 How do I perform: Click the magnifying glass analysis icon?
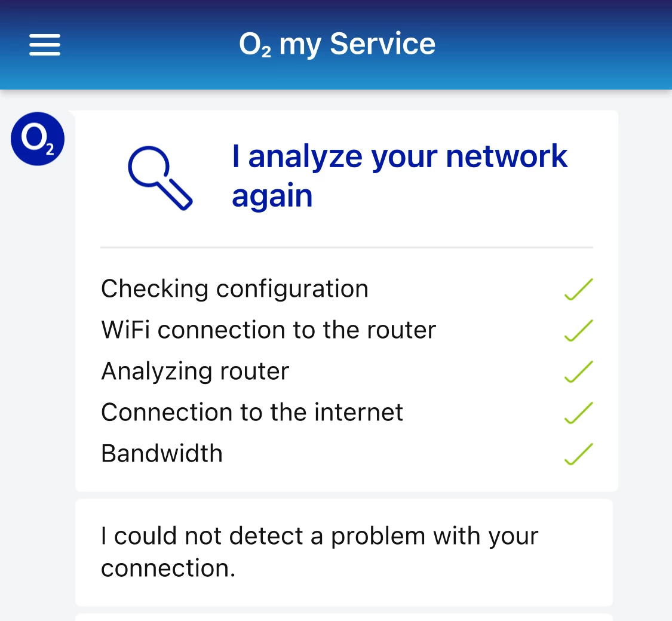[160, 177]
